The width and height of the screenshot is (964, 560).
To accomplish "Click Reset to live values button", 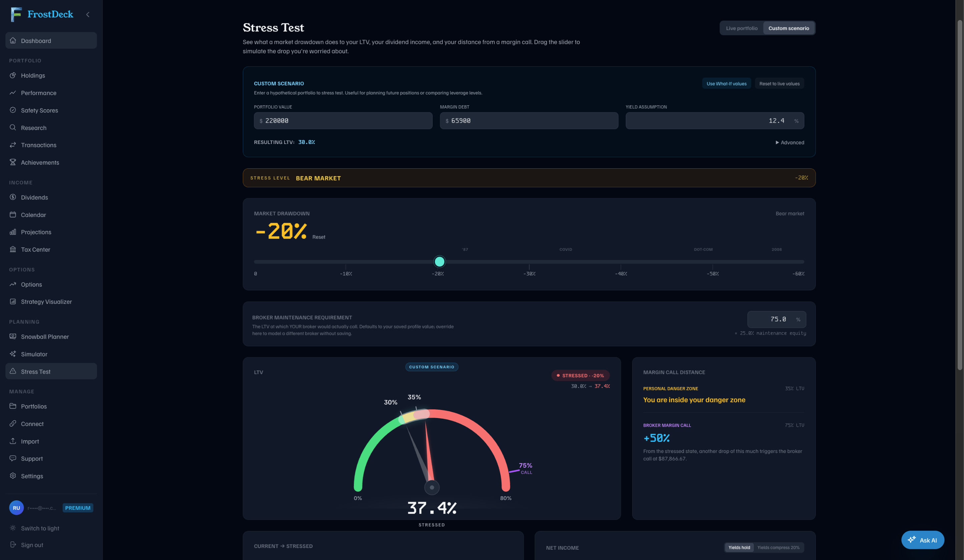I will point(779,84).
